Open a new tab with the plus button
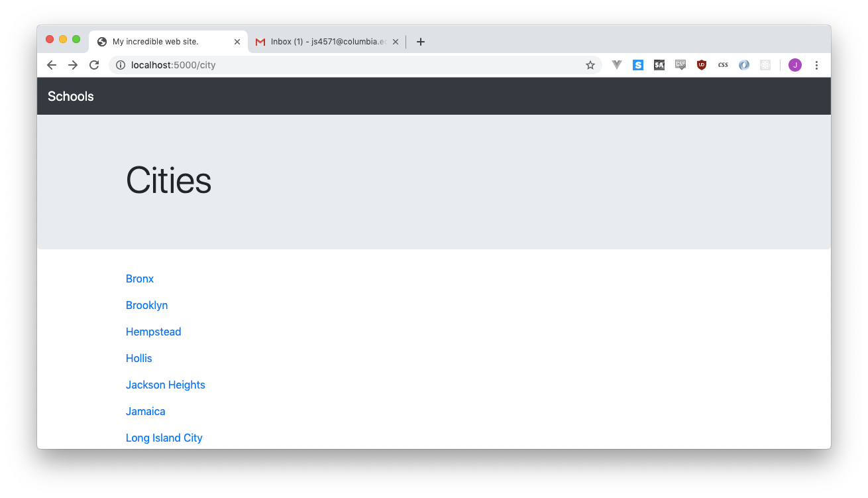 tap(420, 41)
